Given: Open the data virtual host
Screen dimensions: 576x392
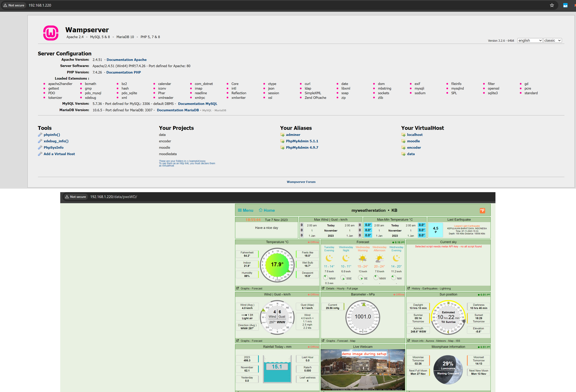Looking at the screenshot, I should (x=411, y=154).
